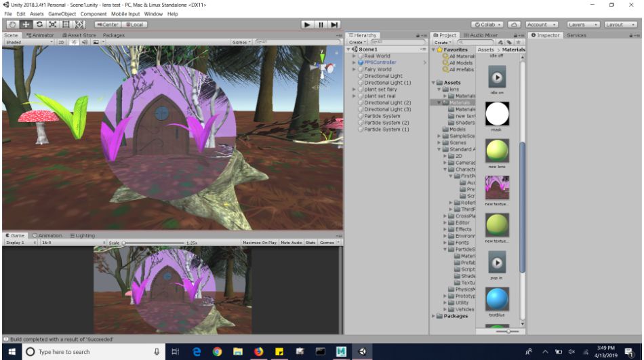Toggle 2D scene view mode
Screen dimensions: 644x360
click(60, 42)
